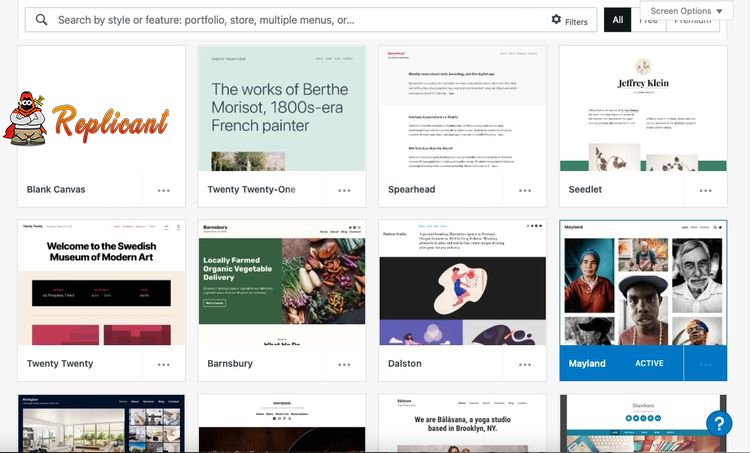Screen dimensions: 750x453
Task: Click the search magnifier icon
Action: point(42,20)
